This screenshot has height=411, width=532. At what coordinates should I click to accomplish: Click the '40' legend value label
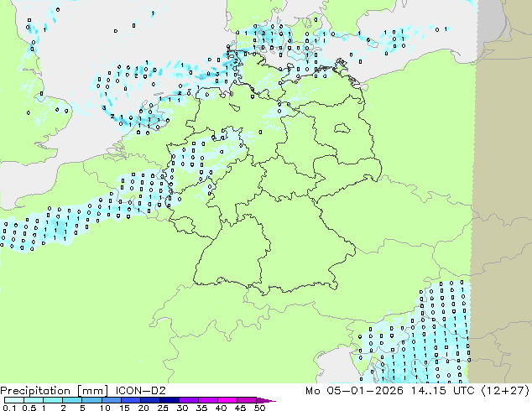point(221,408)
